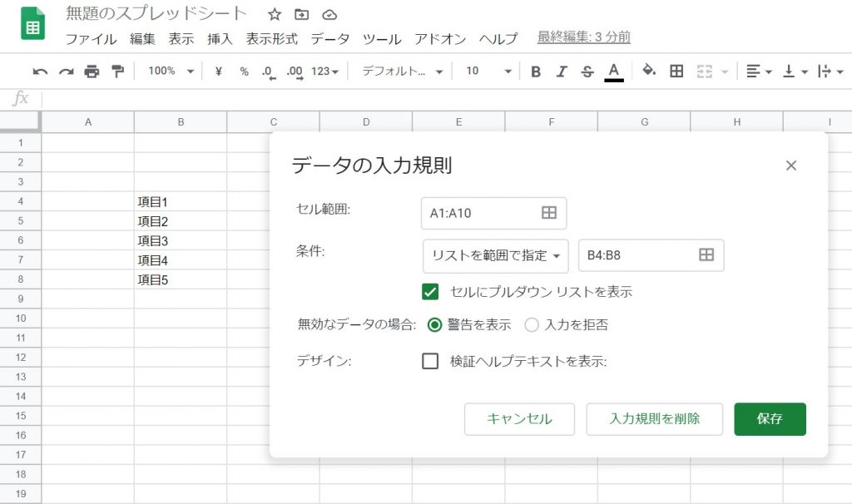
Task: Print the spreadsheet
Action: (x=92, y=72)
